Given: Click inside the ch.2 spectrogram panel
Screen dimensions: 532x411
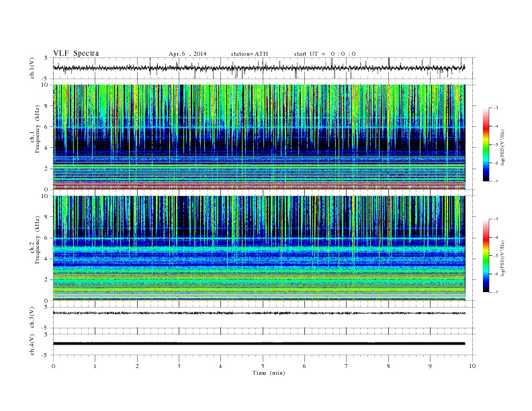Looking at the screenshot, I should [x=259, y=248].
